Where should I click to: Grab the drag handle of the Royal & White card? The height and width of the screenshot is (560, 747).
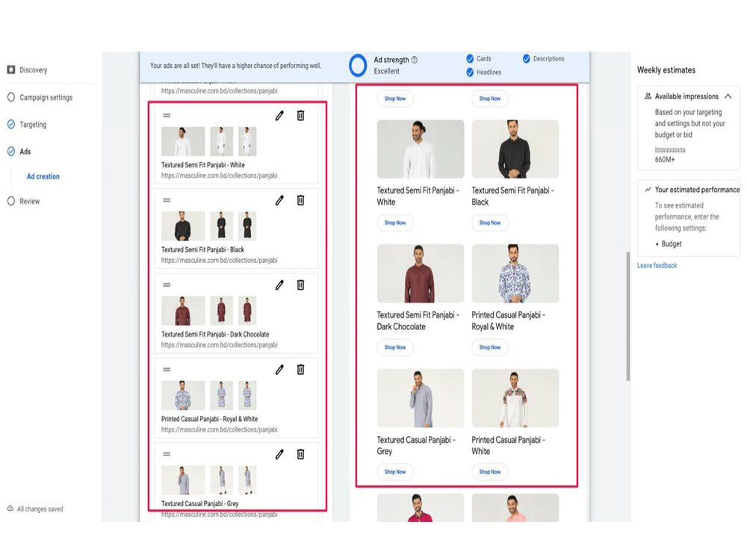167,370
